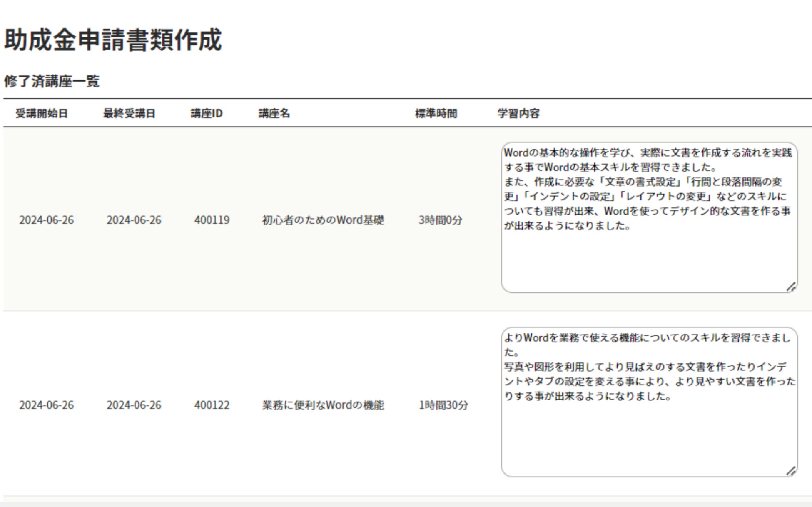This screenshot has height=507, width=812.
Task: Click the 助成金申請書類作成 page heading
Action: click(x=113, y=40)
